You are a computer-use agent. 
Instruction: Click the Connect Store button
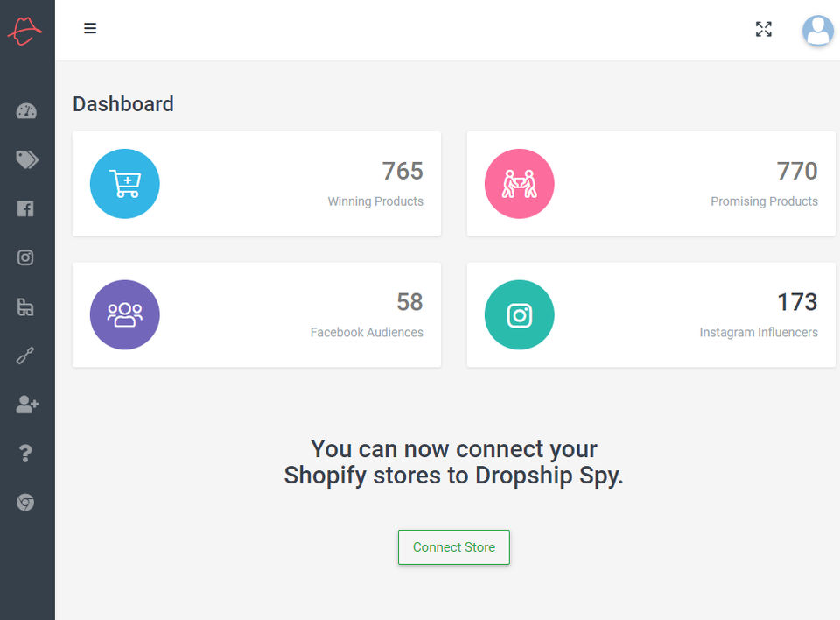tap(453, 547)
